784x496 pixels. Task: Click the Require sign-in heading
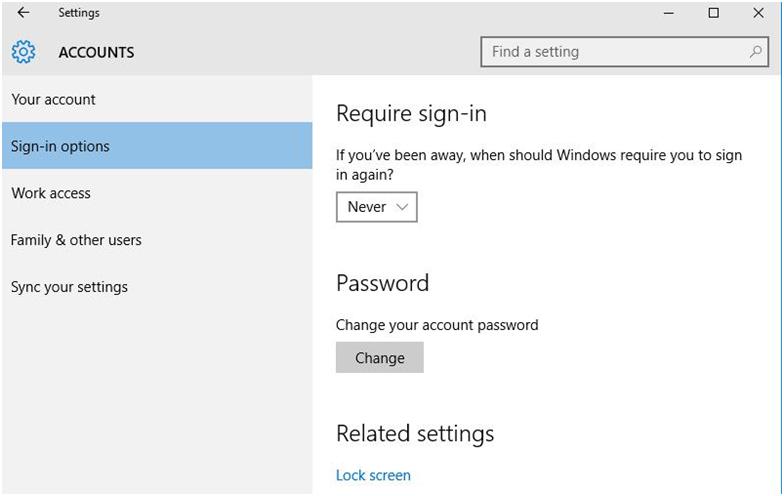(x=411, y=114)
